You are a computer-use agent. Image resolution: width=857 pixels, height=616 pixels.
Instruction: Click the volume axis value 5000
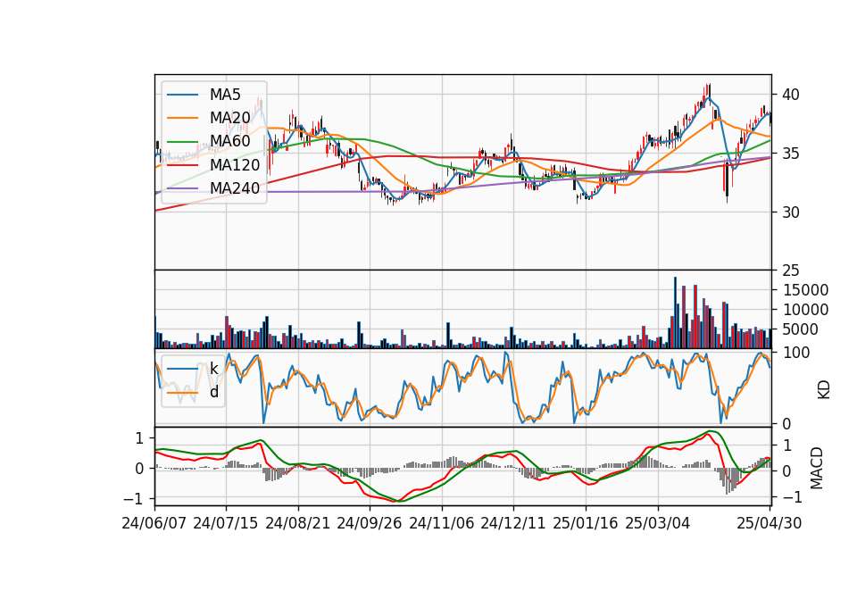click(801, 329)
